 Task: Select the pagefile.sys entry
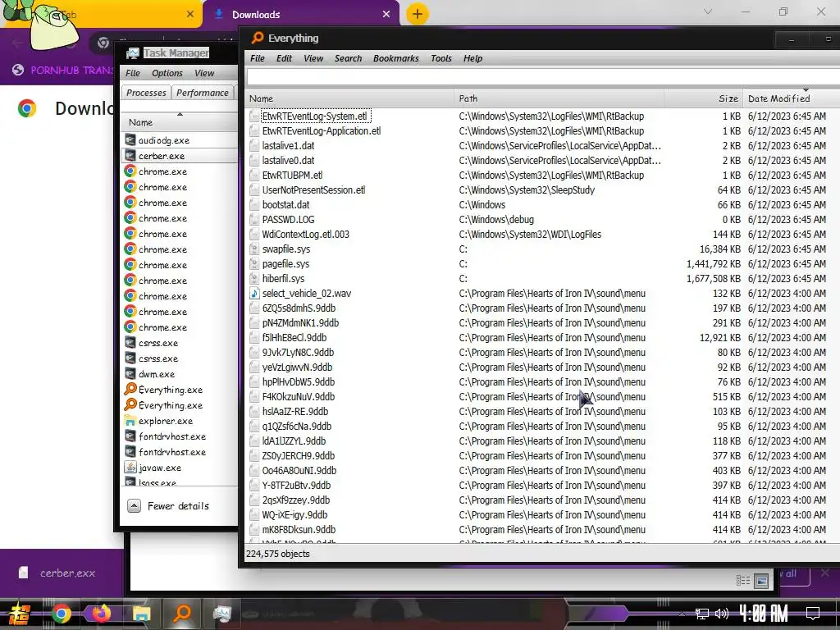(x=285, y=264)
